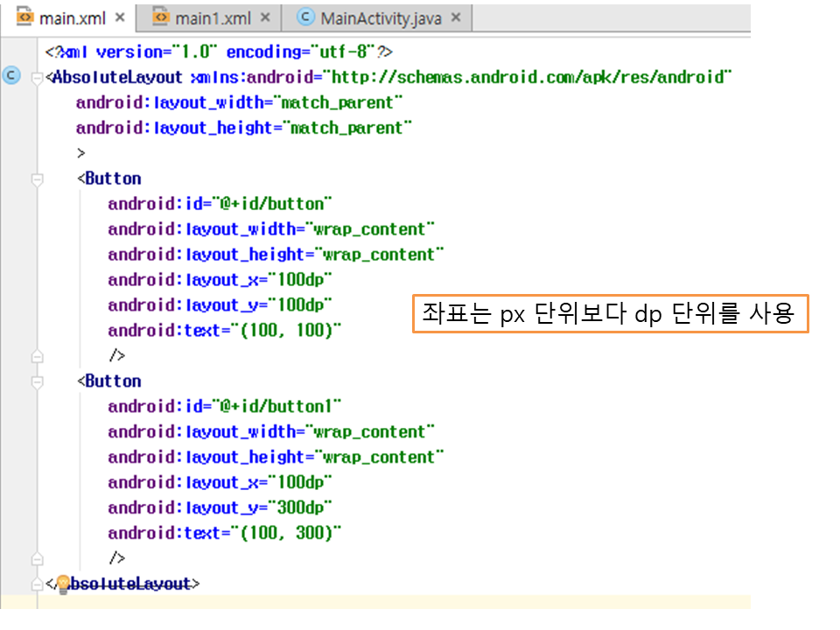Open the yellow light bulb quick-fix icon

(x=63, y=583)
